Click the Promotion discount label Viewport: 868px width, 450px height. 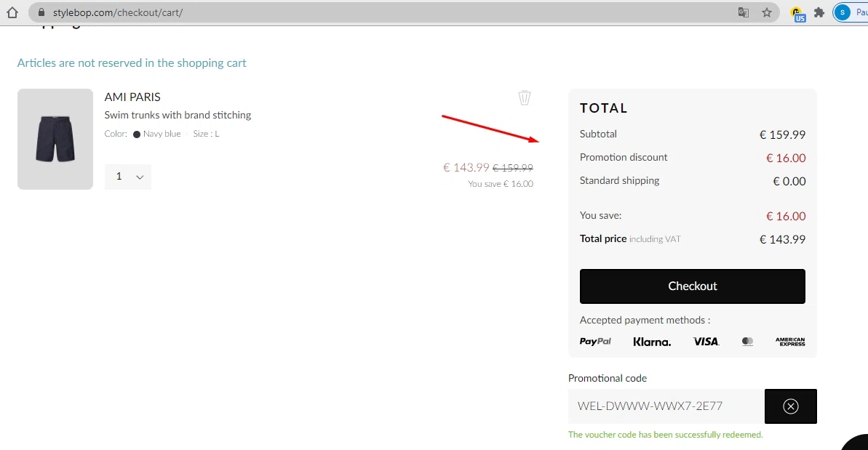click(x=624, y=158)
